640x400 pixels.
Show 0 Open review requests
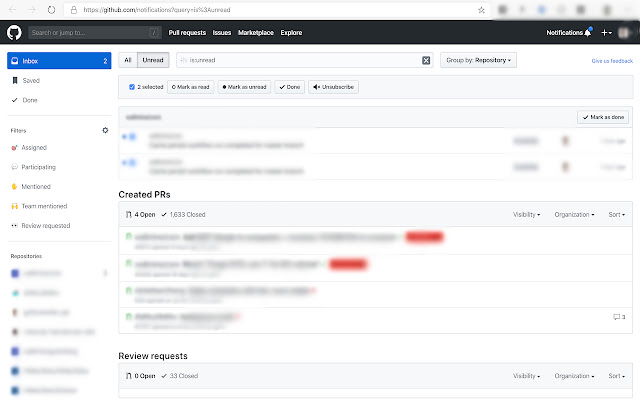(x=140, y=376)
